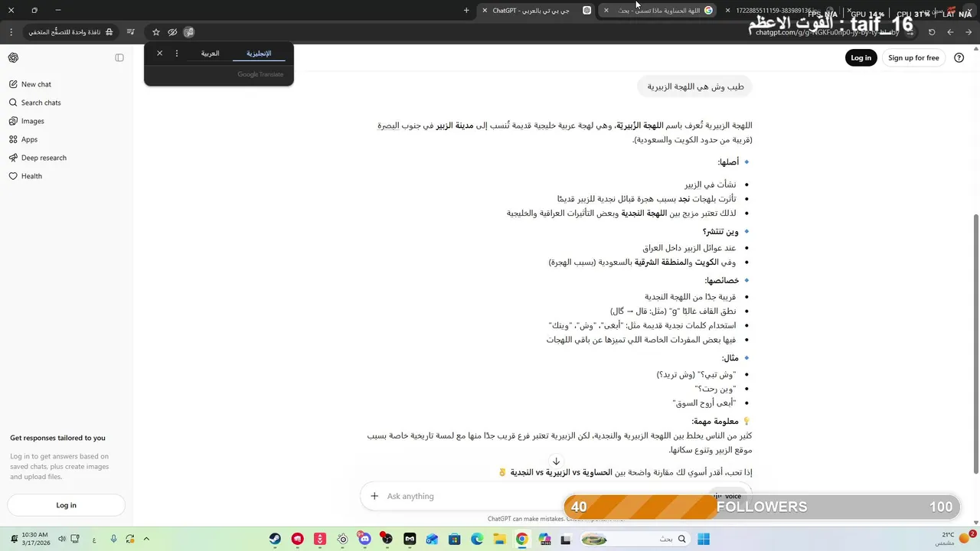Select Arabic language in Translate popup

[211, 54]
